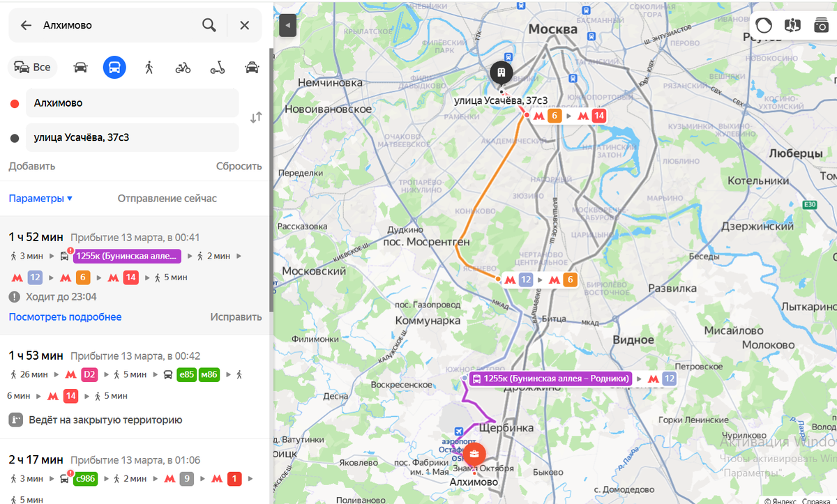Click the 1255к bus badge in the route list
Image resolution: width=837 pixels, height=504 pixels.
(127, 256)
